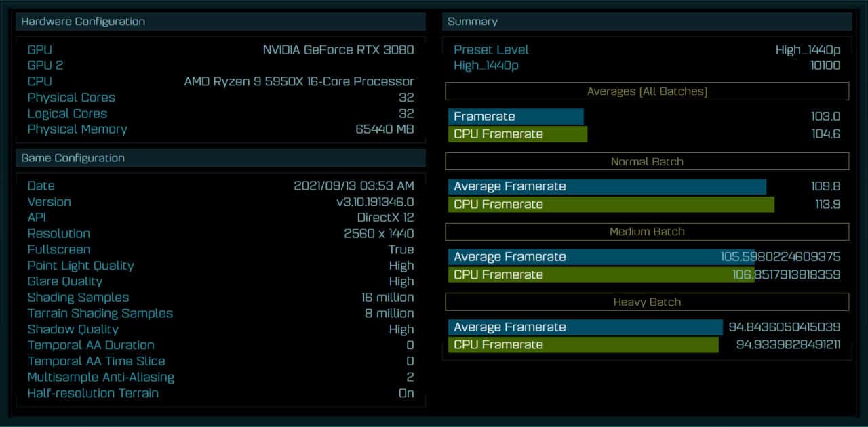Viewport: 868px width, 427px height.
Task: Select the 109.8 average framerate value
Action: pos(826,187)
